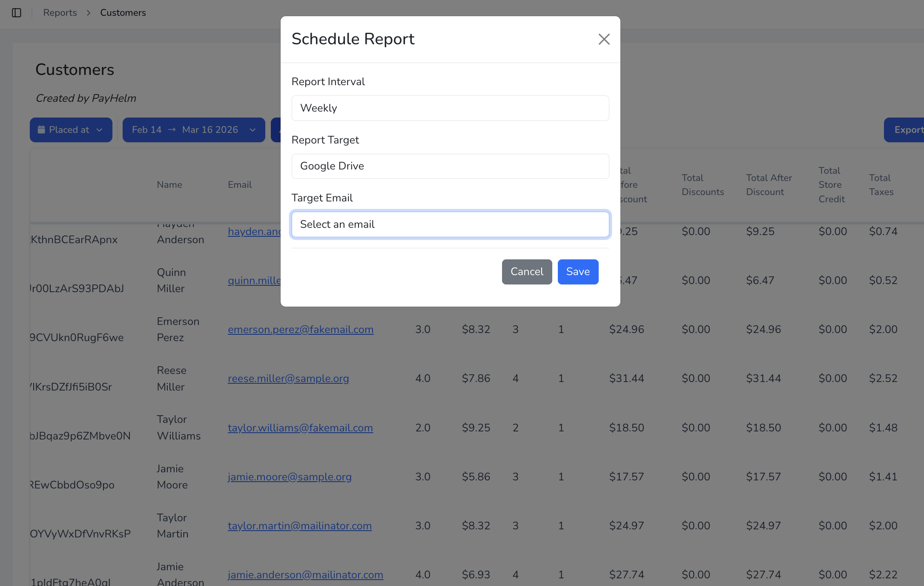Click the Total Discounts column header
924x586 pixels.
[x=703, y=185]
